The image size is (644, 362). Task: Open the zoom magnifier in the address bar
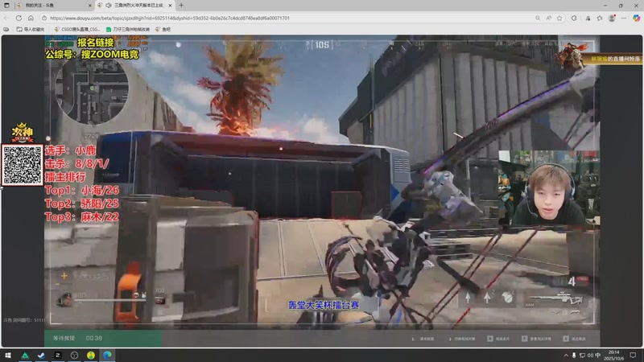point(538,18)
